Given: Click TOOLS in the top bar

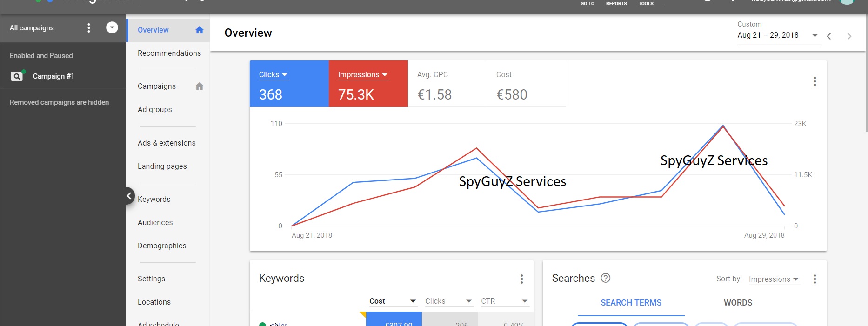Looking at the screenshot, I should pos(646,3).
